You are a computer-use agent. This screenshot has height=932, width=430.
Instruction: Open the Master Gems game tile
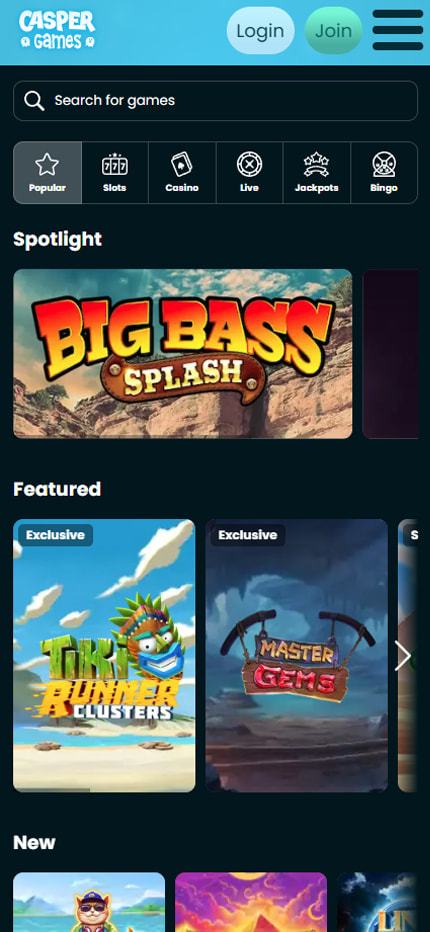tap(296, 656)
